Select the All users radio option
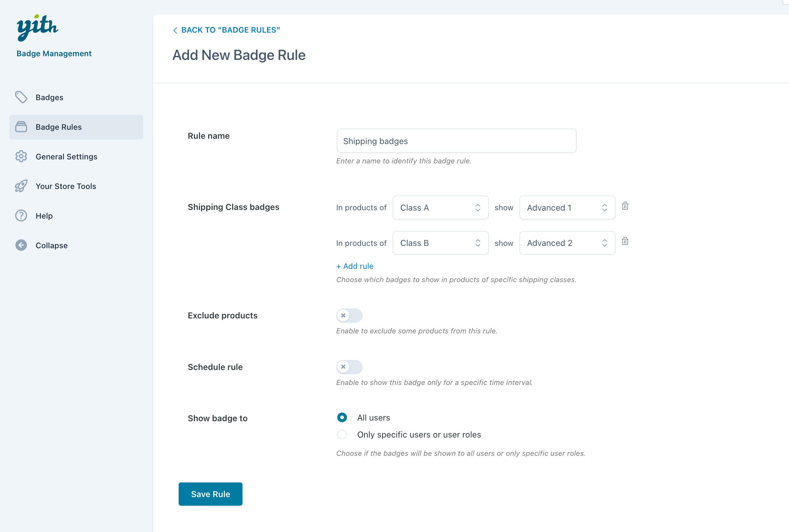789x532 pixels. [x=342, y=417]
